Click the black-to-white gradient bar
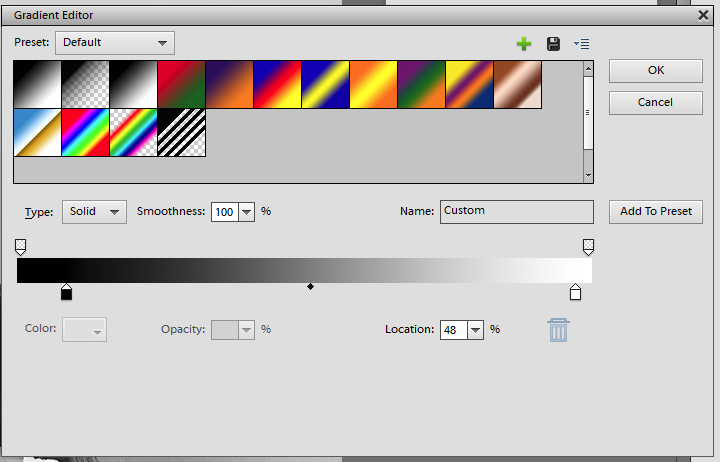The image size is (720, 462). coord(304,270)
